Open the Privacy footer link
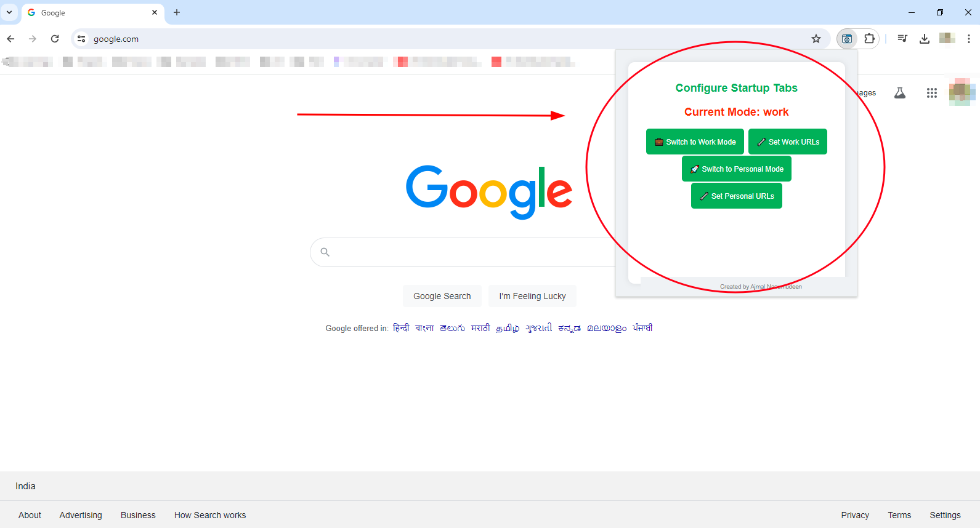 coord(855,515)
